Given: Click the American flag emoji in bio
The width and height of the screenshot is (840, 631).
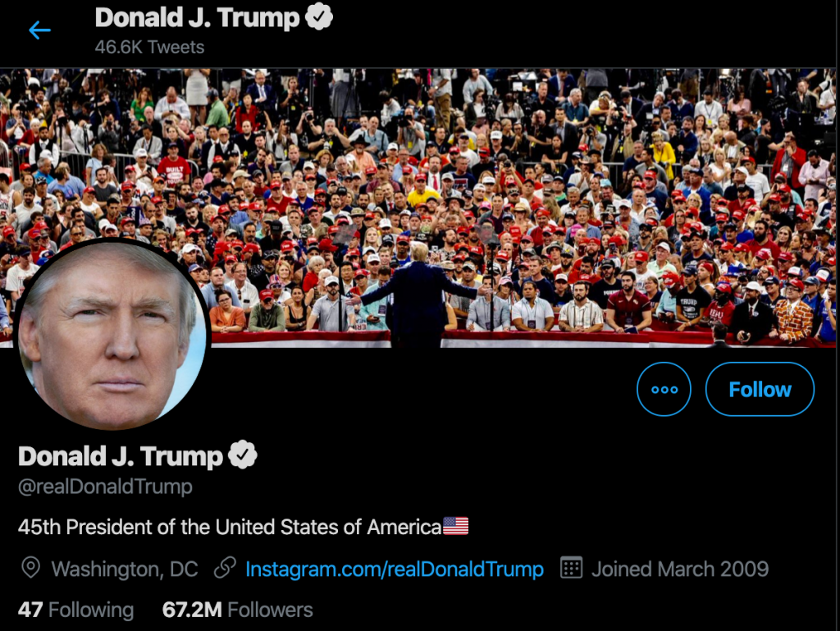Looking at the screenshot, I should (x=456, y=526).
